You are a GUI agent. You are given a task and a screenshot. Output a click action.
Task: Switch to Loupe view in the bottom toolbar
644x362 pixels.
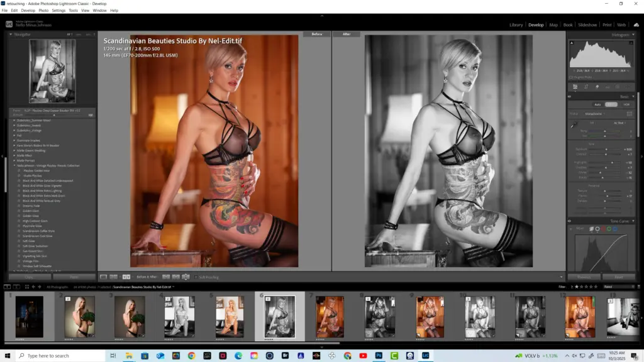point(104,277)
